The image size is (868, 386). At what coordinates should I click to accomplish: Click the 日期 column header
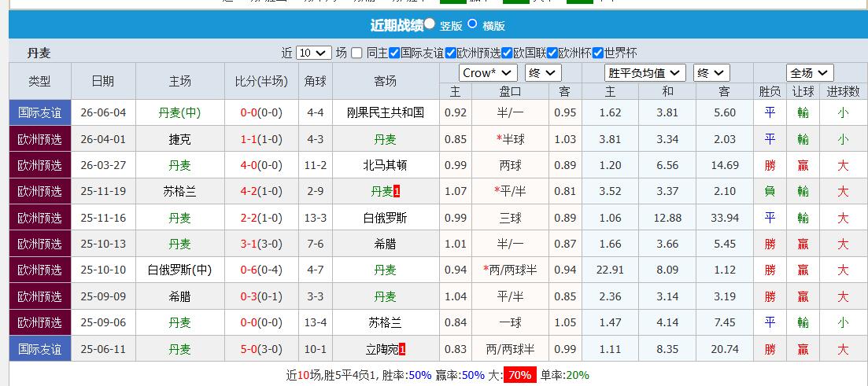coord(104,81)
